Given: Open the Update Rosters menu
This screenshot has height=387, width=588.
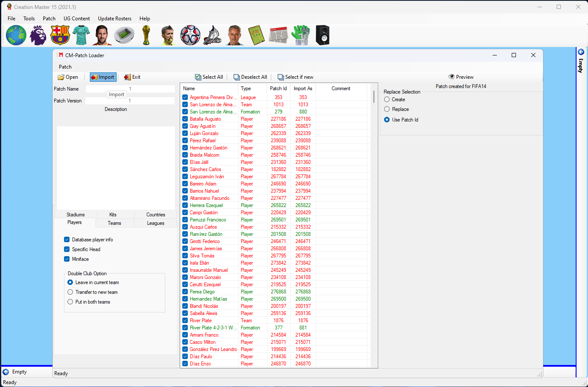Looking at the screenshot, I should click(x=114, y=19).
